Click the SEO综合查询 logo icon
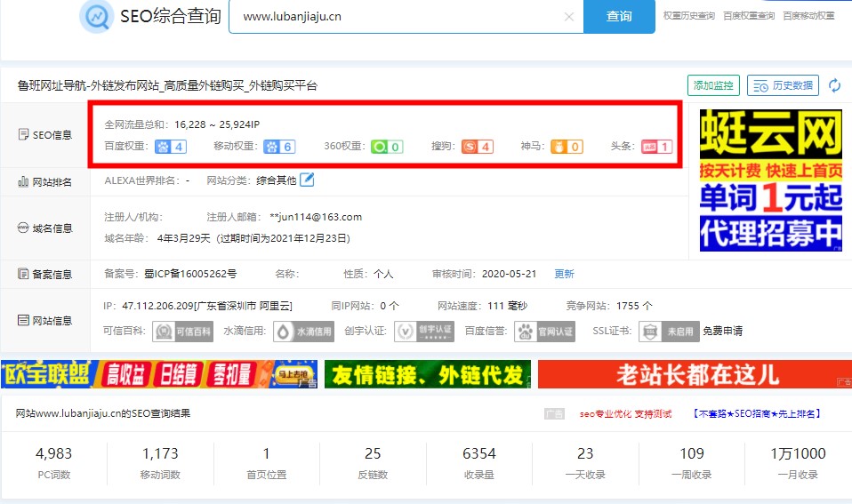The height and width of the screenshot is (504, 852). pyautogui.click(x=97, y=16)
